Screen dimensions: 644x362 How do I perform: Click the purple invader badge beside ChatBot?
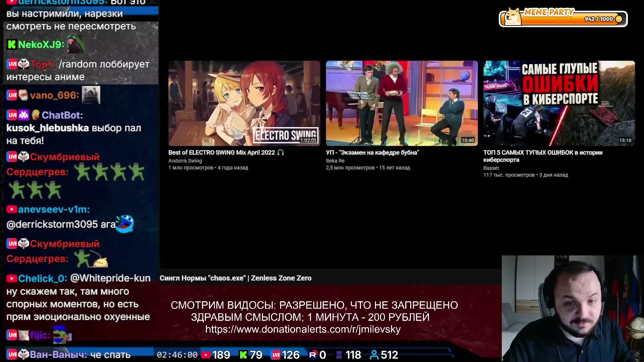click(x=23, y=115)
